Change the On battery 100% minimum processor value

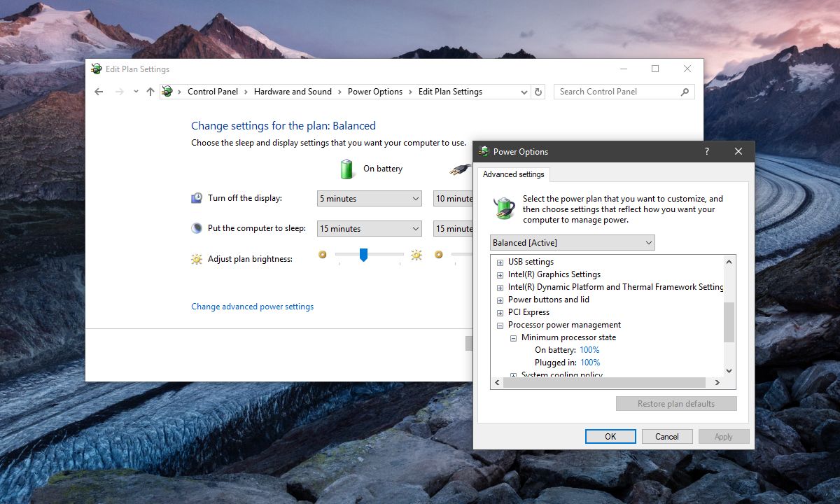tap(589, 349)
